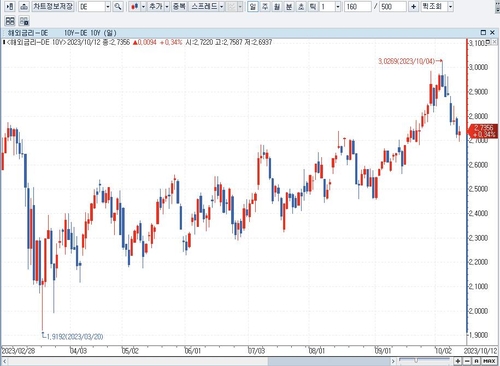Click the small close icon beside 3.1000
Screen dimensions: 500x366
coord(494,42)
